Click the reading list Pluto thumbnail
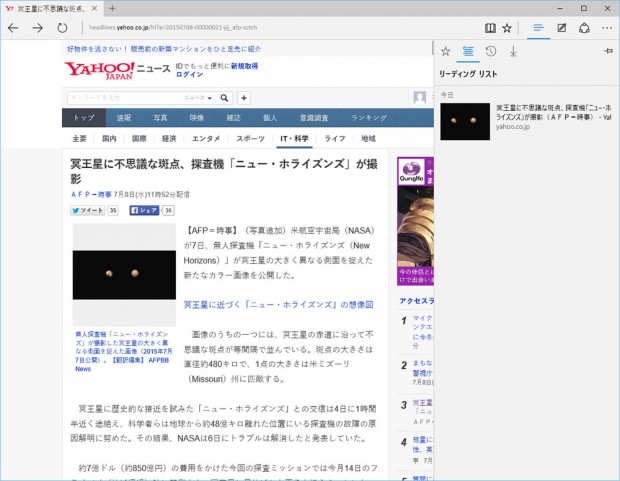Image resolution: width=620 pixels, height=481 pixels. 465,121
